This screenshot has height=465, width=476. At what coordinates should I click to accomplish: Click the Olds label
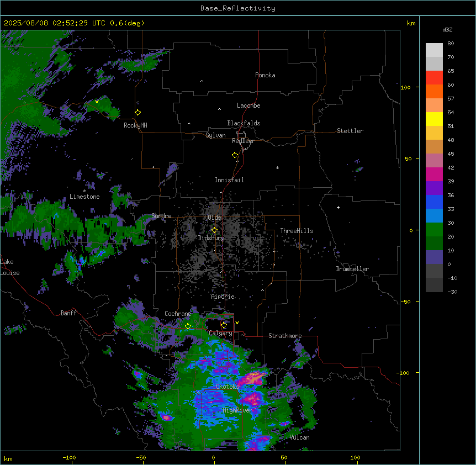click(x=214, y=218)
